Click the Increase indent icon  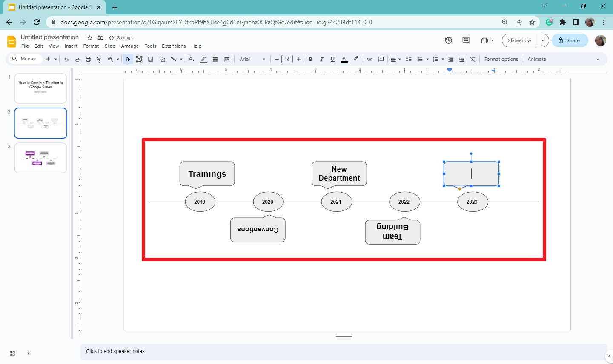click(x=462, y=60)
